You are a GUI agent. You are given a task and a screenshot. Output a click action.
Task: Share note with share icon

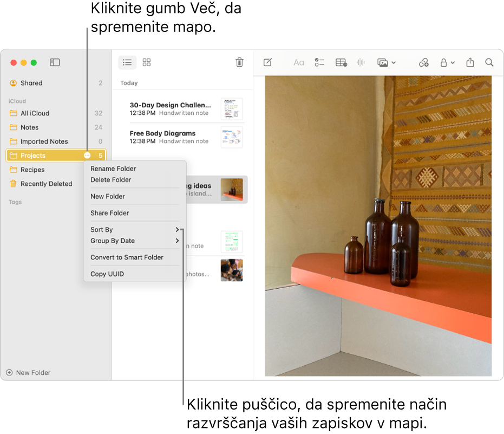[470, 62]
